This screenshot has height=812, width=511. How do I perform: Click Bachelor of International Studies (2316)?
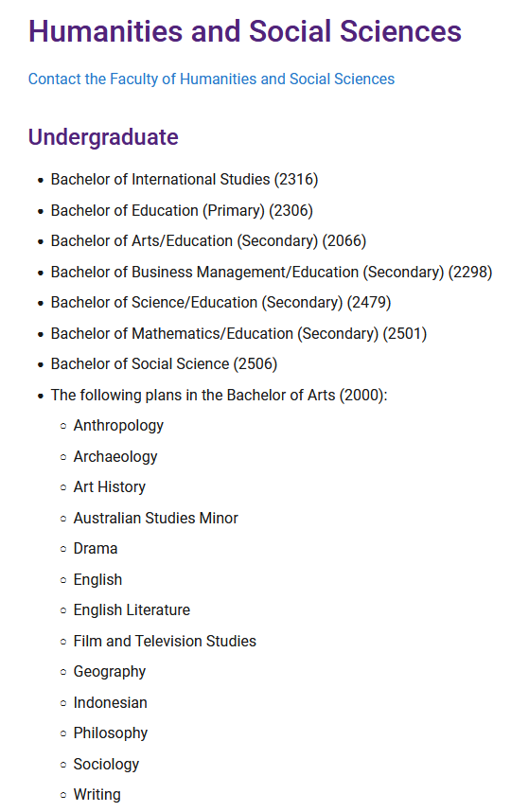185,180
